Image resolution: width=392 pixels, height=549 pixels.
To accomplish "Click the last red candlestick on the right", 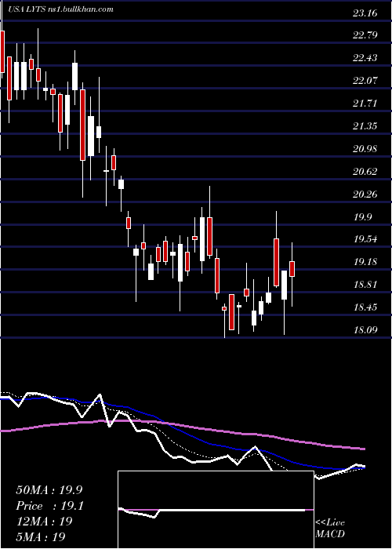I will click(x=292, y=269).
